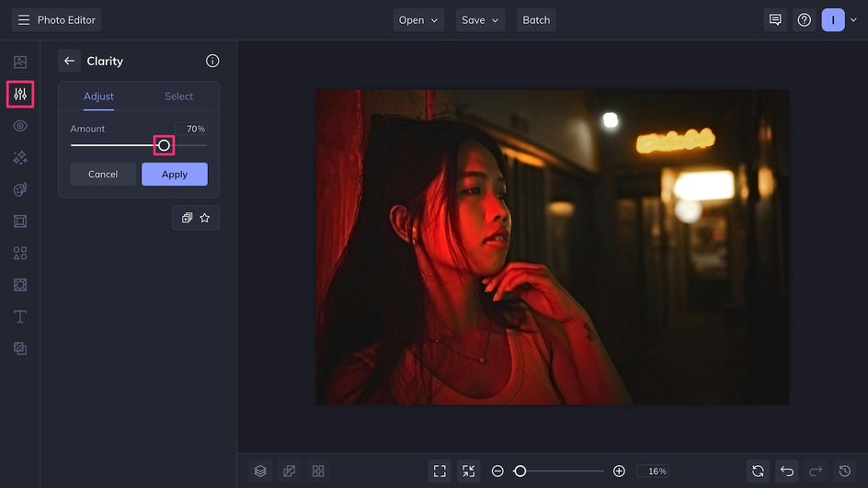The width and height of the screenshot is (868, 488).
Task: Open the Graphics shapes icon
Action: tap(20, 254)
